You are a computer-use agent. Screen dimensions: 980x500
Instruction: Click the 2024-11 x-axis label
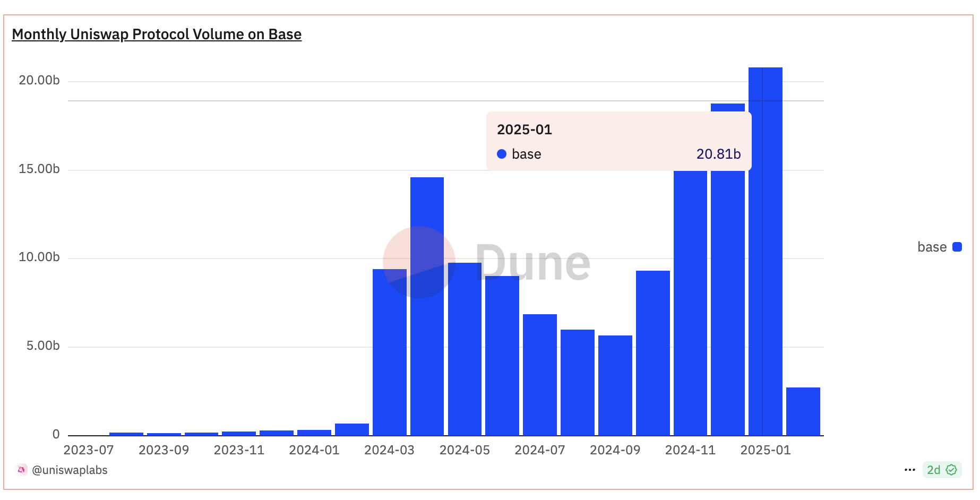pyautogui.click(x=690, y=450)
